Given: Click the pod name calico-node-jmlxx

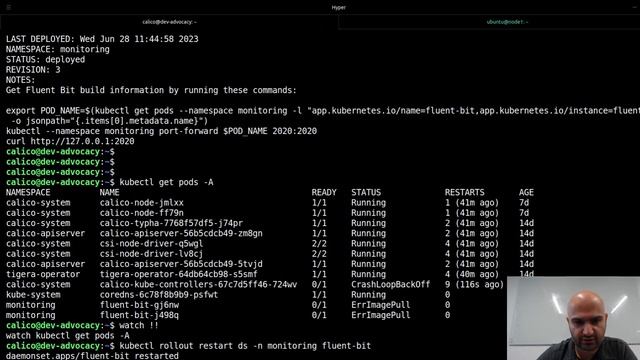Looking at the screenshot, I should [142, 203].
